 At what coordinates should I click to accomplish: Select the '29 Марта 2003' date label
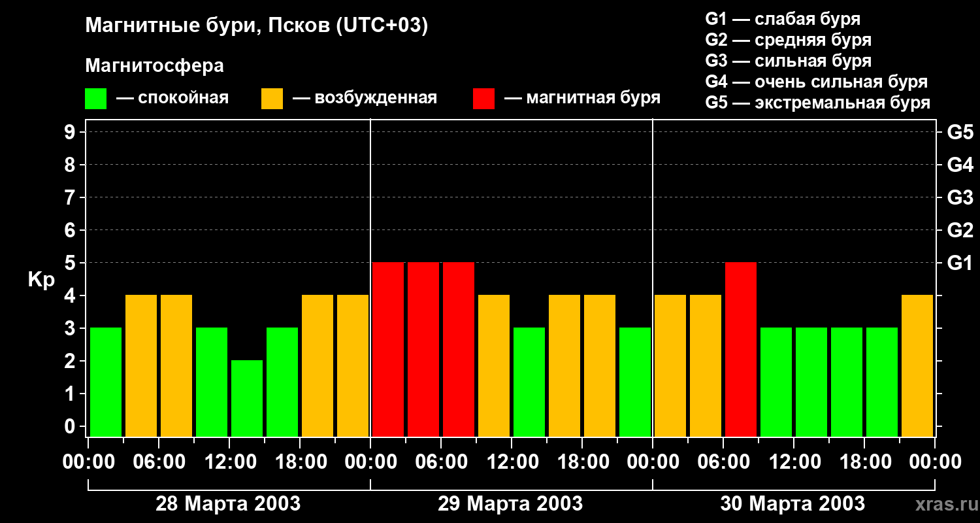pos(510,504)
